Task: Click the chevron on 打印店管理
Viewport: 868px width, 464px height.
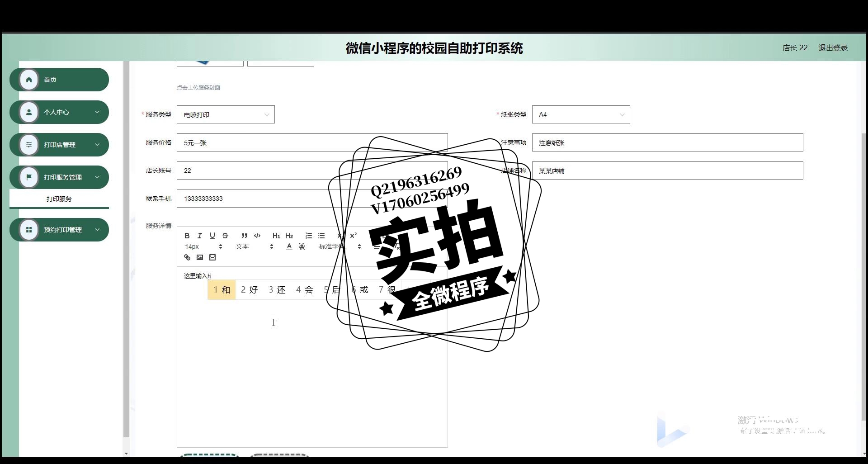Action: 97,145
